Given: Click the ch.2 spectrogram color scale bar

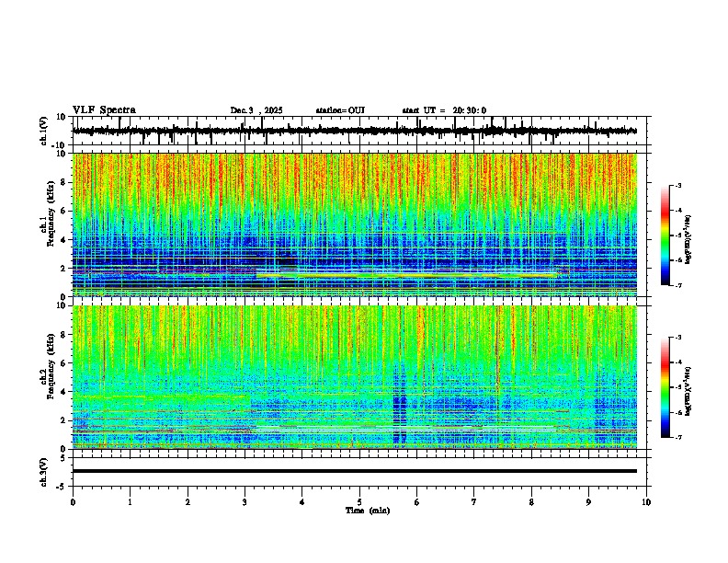Looking at the screenshot, I should point(665,387).
